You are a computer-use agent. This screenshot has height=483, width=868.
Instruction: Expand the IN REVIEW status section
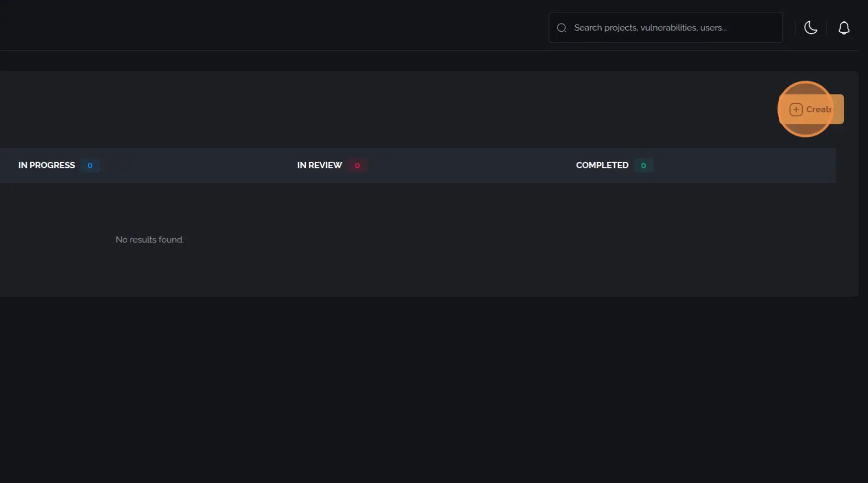319,165
